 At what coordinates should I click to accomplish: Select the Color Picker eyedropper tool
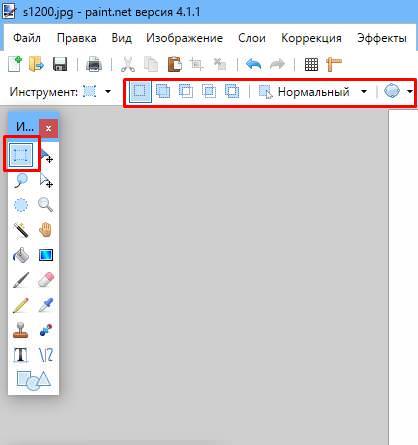pyautogui.click(x=46, y=305)
